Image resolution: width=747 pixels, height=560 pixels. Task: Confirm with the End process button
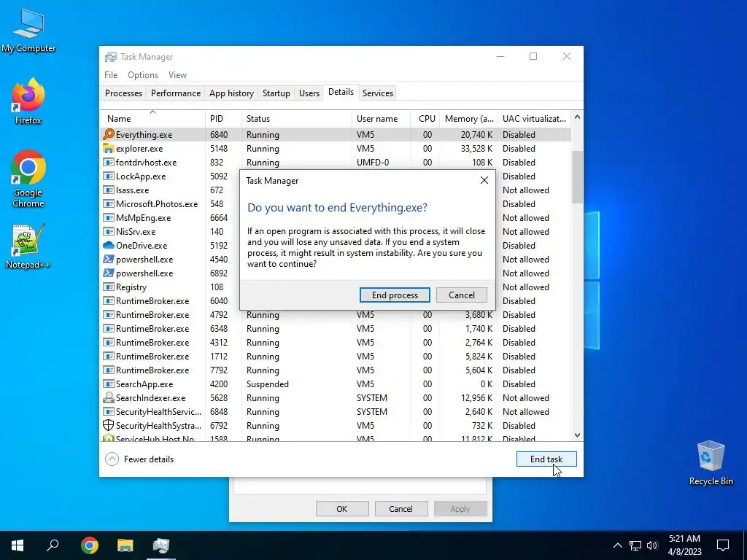coord(395,295)
